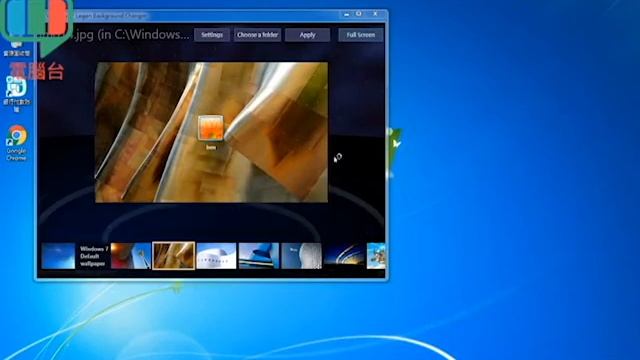Viewport: 640px width, 360px height.
Task: Switch to Full Screen preview
Action: [360, 35]
